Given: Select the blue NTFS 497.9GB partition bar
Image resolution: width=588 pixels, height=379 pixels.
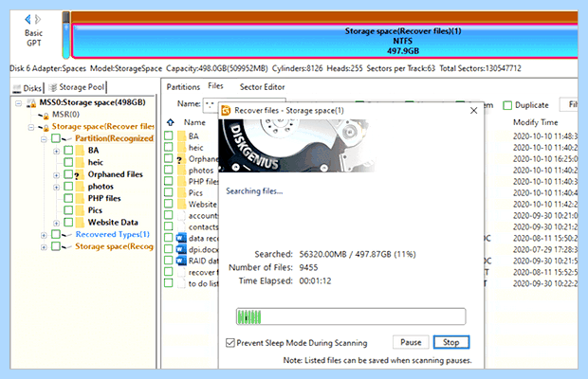Looking at the screenshot, I should 324,41.
